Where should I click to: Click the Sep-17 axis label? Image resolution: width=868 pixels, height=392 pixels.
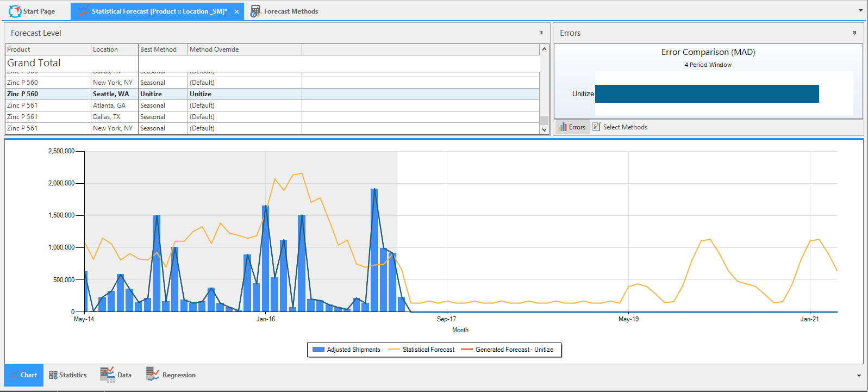click(x=446, y=319)
